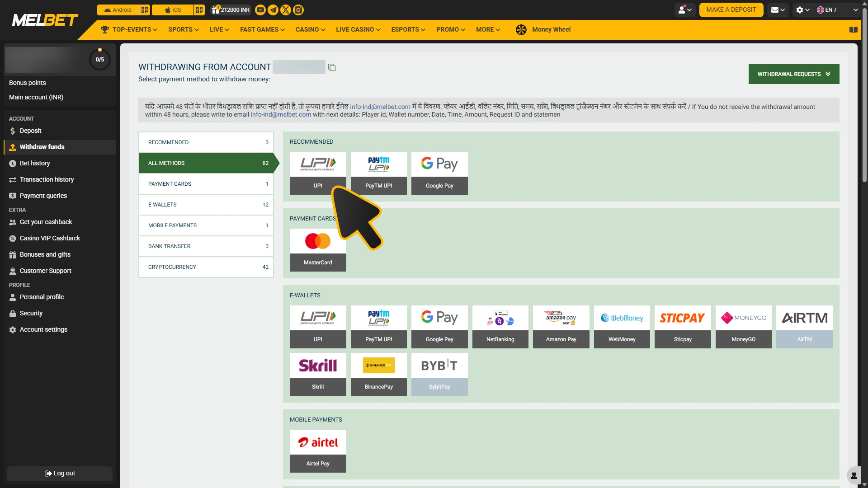The width and height of the screenshot is (868, 488).
Task: Expand the Esports menu
Action: click(x=408, y=30)
